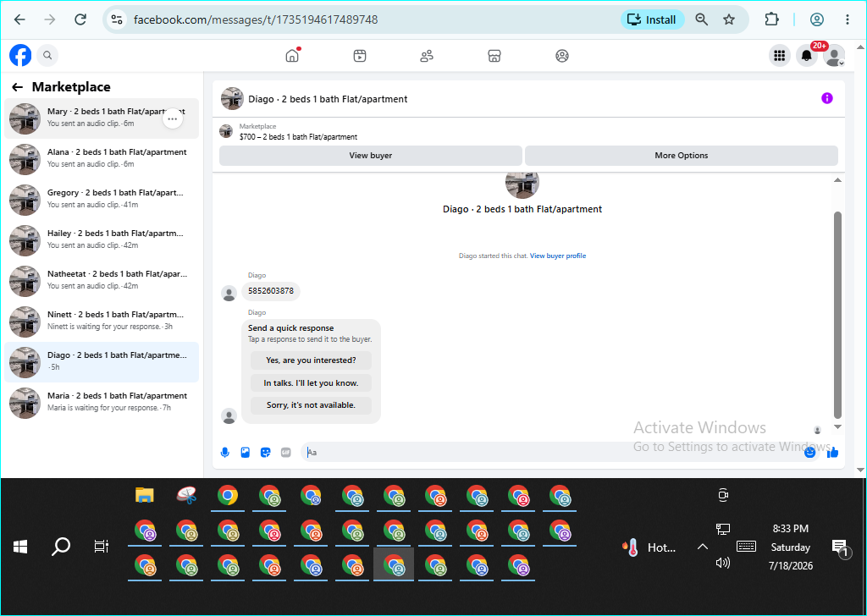
Task: Open Gregory's conversation in the list
Action: (x=102, y=200)
